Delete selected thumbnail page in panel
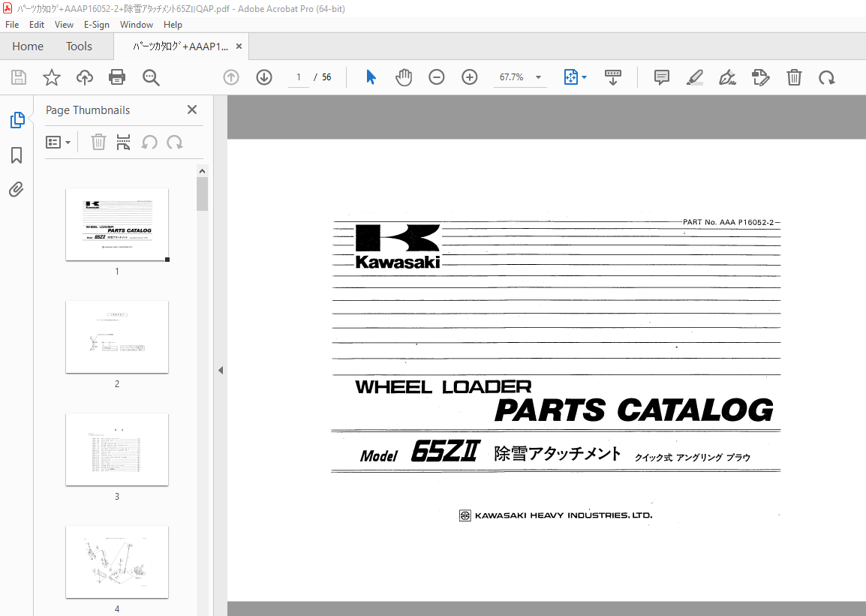 [x=98, y=143]
